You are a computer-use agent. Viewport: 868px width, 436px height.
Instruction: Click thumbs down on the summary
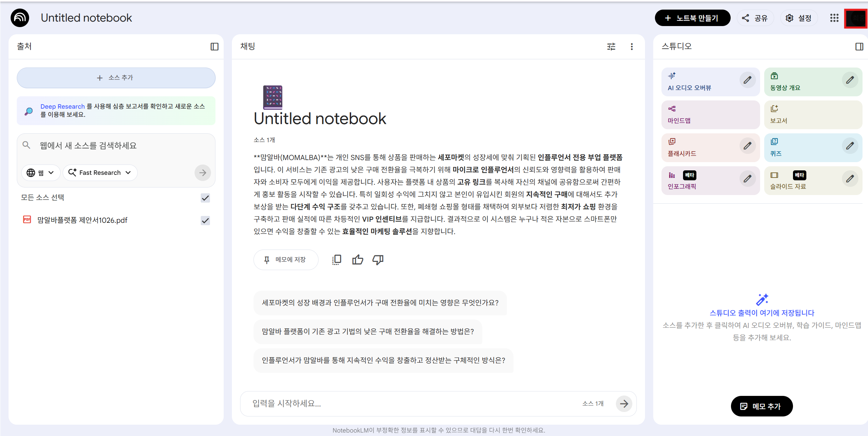(x=378, y=260)
